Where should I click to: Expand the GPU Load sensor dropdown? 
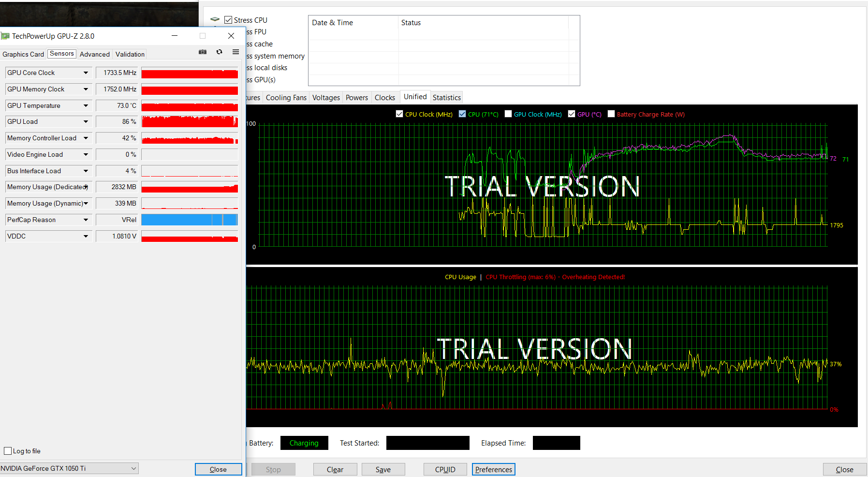[x=86, y=121]
